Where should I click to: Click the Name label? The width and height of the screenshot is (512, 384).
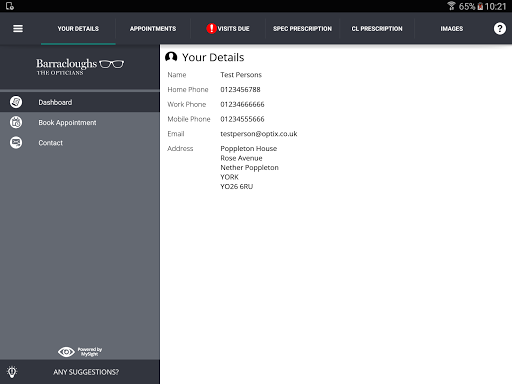click(x=177, y=75)
